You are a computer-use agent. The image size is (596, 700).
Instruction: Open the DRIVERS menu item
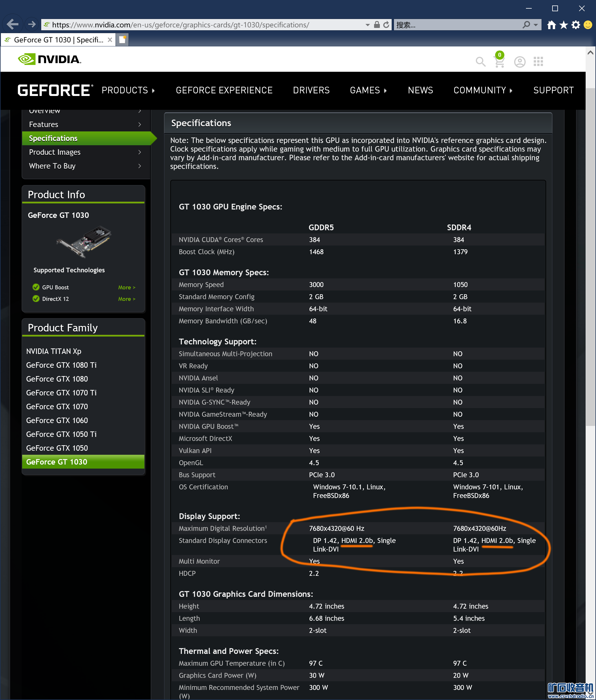coord(311,90)
